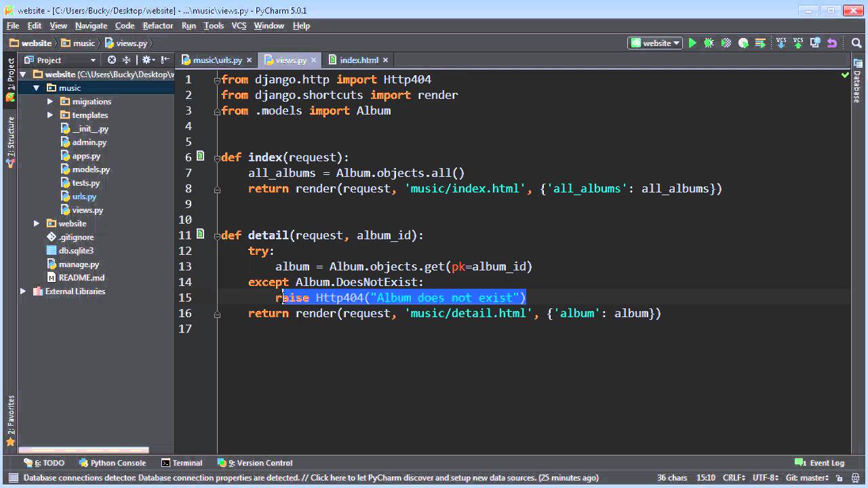Toggle the Favorites tool window
This screenshot has height=488, width=868.
tap(10, 420)
